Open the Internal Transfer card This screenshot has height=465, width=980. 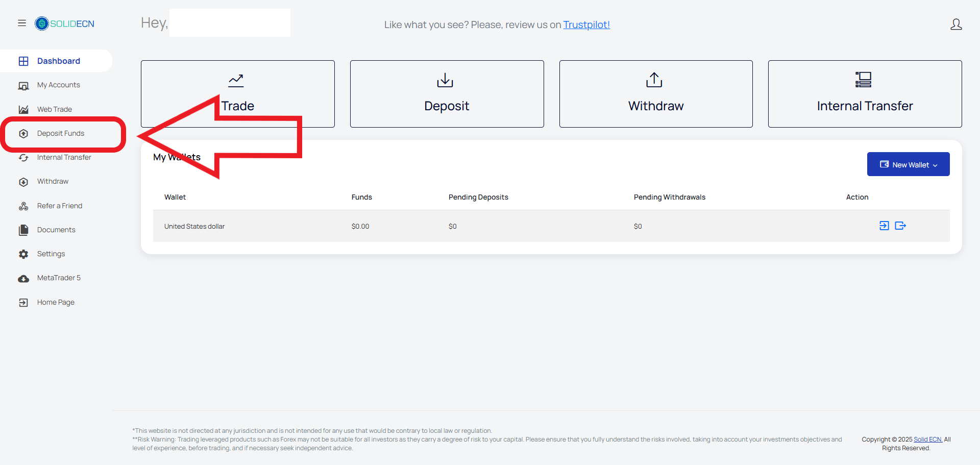865,94
